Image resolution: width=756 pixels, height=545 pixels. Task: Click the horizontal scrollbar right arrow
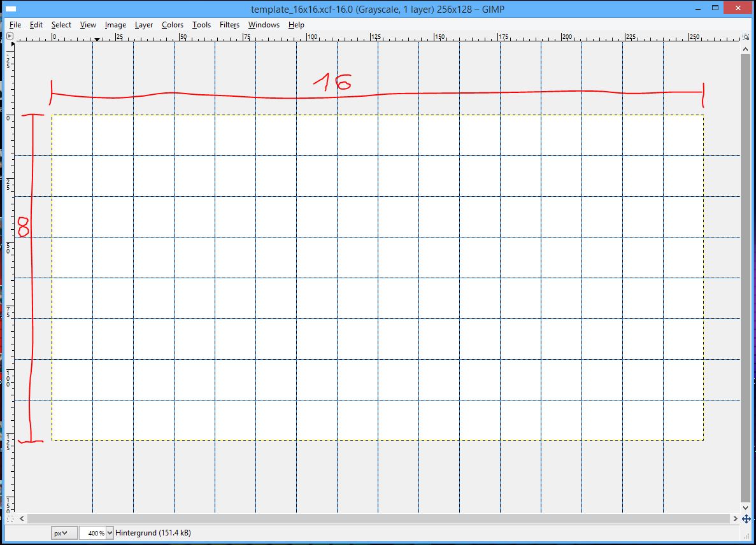[735, 519]
